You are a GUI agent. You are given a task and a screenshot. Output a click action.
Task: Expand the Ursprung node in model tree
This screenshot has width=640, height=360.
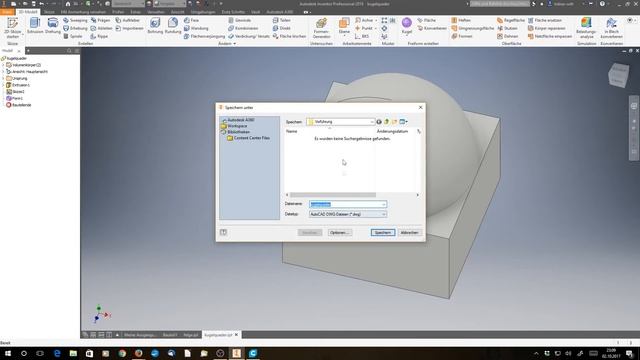pyautogui.click(x=4, y=78)
